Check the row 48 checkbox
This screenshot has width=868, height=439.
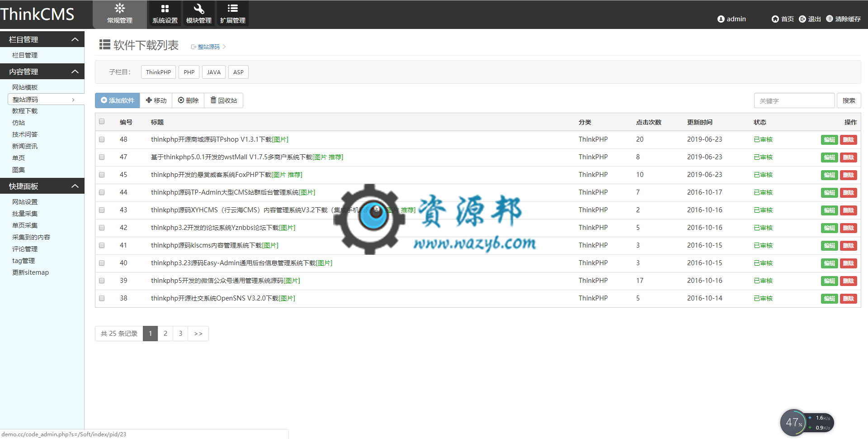click(102, 139)
